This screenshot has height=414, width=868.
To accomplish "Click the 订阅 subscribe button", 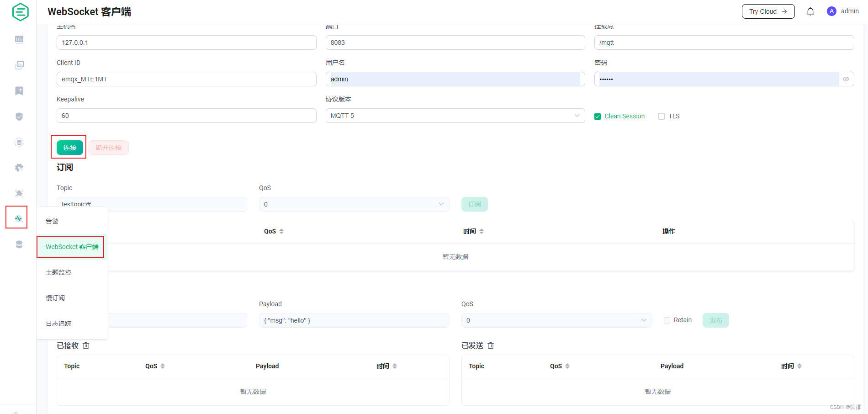I will click(x=475, y=204).
